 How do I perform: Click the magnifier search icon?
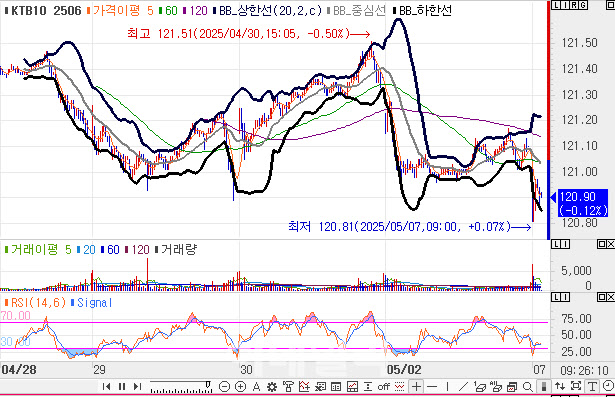[528, 387]
